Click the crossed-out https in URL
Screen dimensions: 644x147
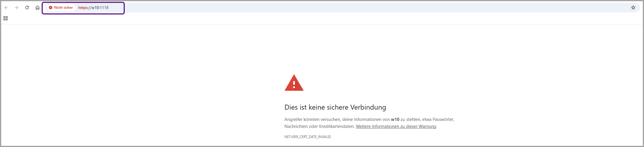click(83, 8)
